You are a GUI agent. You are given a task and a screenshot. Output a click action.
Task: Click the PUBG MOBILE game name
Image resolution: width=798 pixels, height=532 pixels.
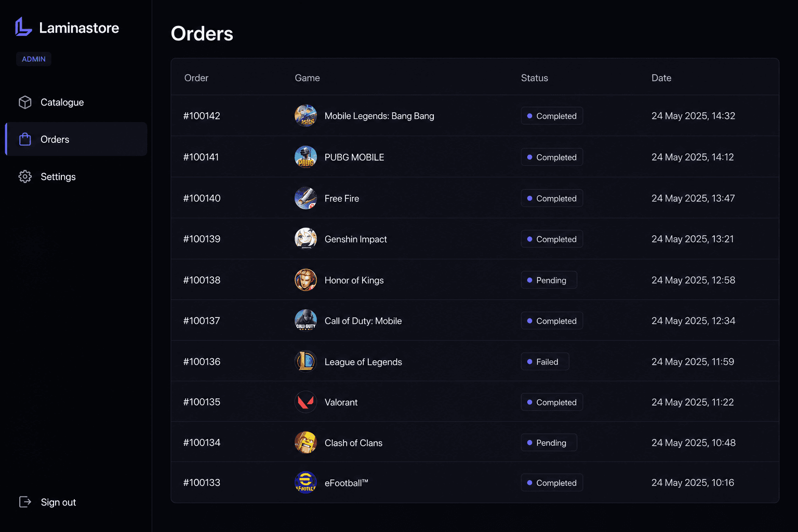[x=354, y=157]
